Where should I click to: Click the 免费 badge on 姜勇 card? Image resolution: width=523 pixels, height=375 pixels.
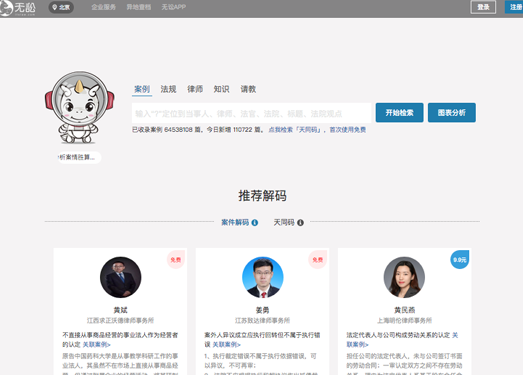pos(318,260)
